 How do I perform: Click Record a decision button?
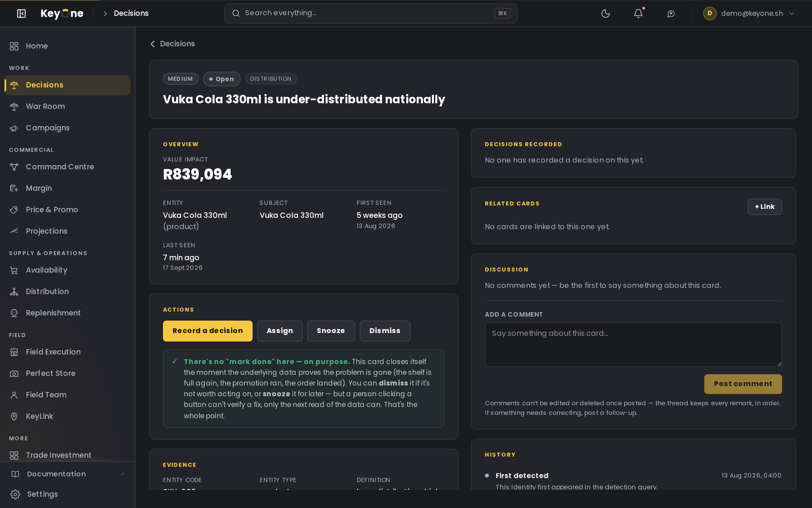pos(208,331)
